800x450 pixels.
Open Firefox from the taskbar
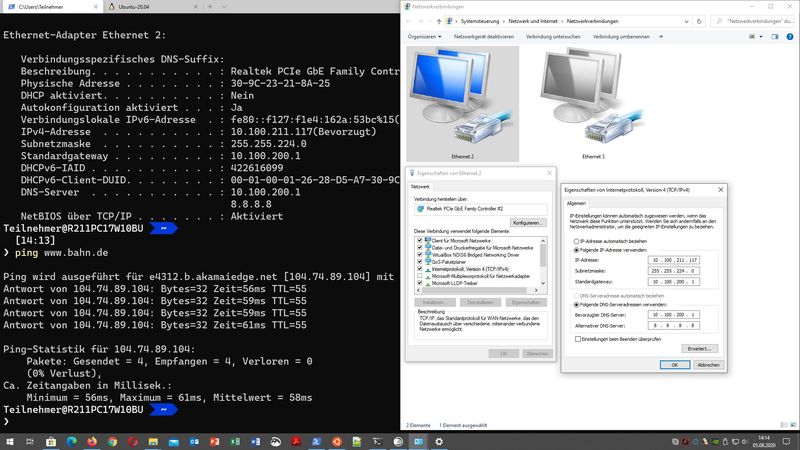click(92, 442)
